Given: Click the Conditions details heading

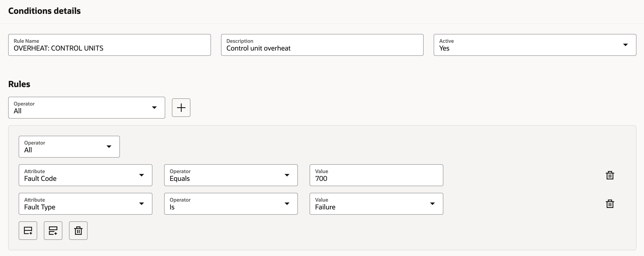Looking at the screenshot, I should tap(45, 11).
